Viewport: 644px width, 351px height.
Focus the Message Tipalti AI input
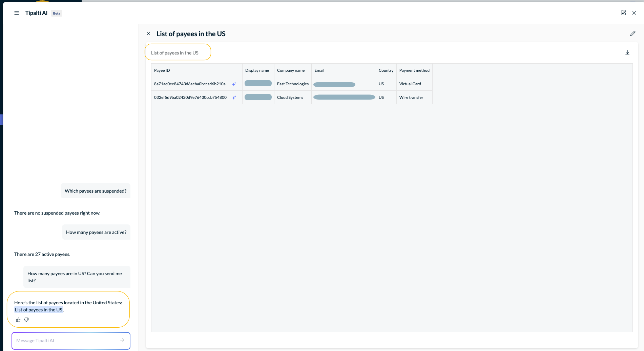pos(71,341)
